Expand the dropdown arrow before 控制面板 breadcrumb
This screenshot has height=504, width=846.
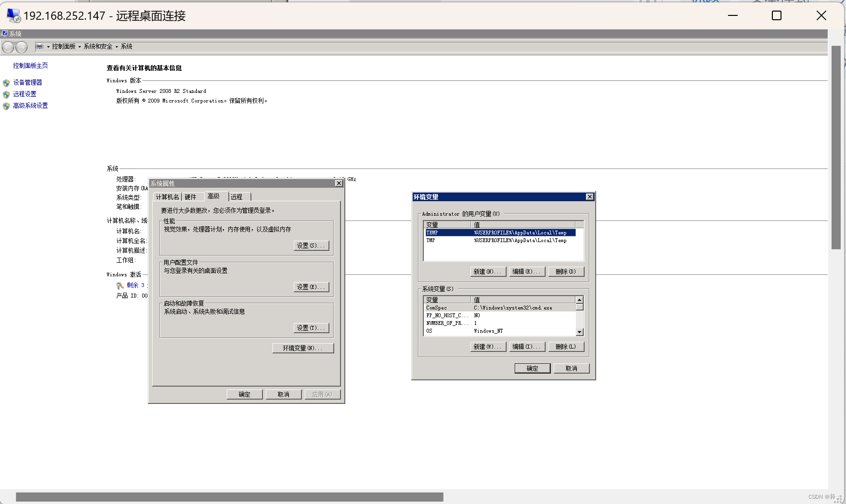tap(48, 47)
